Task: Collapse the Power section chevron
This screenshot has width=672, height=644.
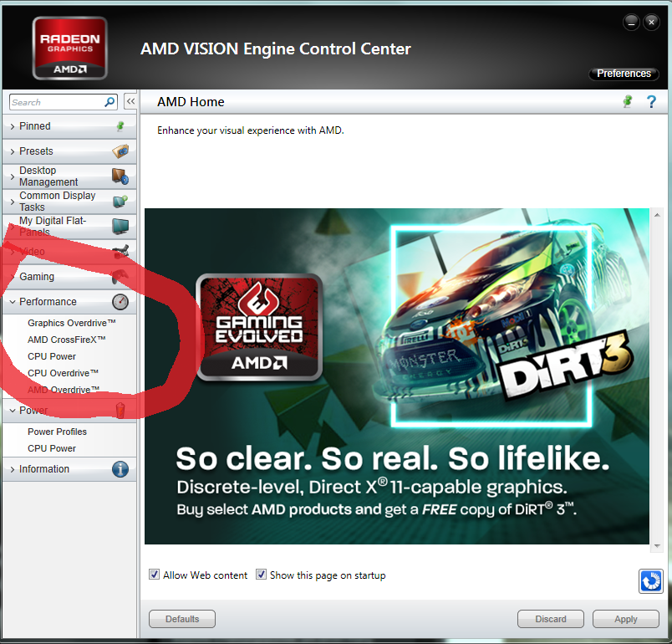Action: tap(13, 411)
